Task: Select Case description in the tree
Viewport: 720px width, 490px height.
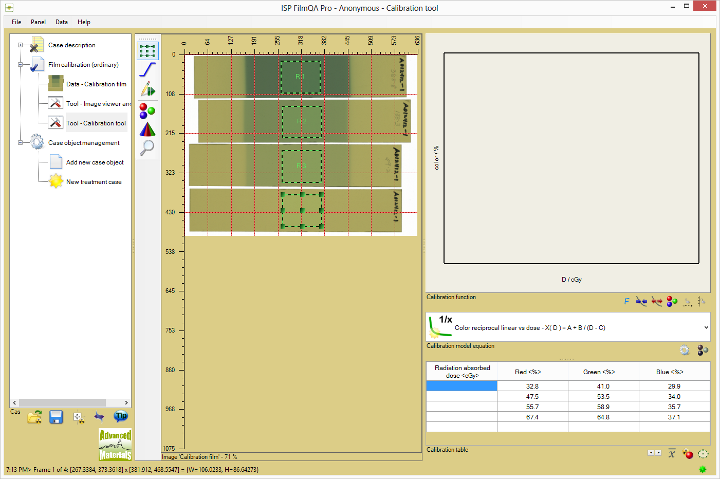Action: (72, 45)
